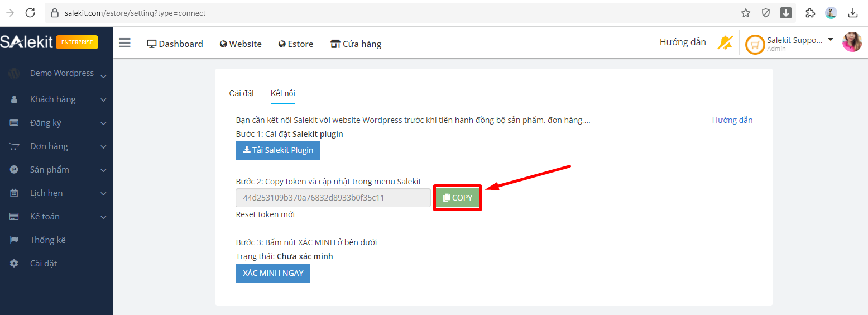The height and width of the screenshot is (315, 868).
Task: Open the Salekit Support account dropdown arrow
Action: click(x=831, y=40)
